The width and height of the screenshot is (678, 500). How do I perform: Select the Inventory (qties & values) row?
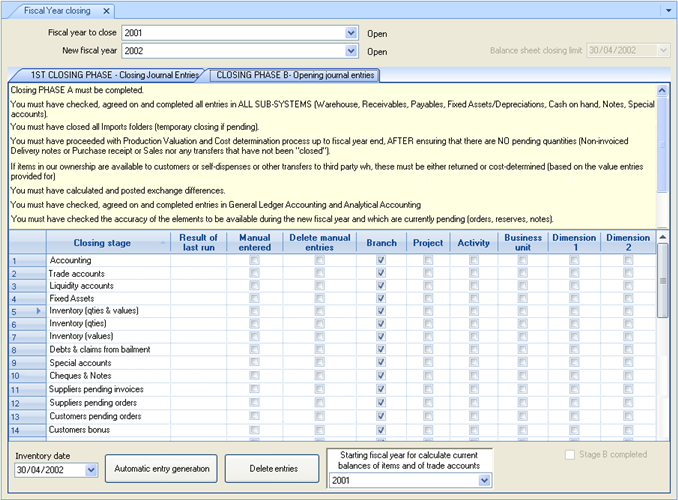pos(332,311)
